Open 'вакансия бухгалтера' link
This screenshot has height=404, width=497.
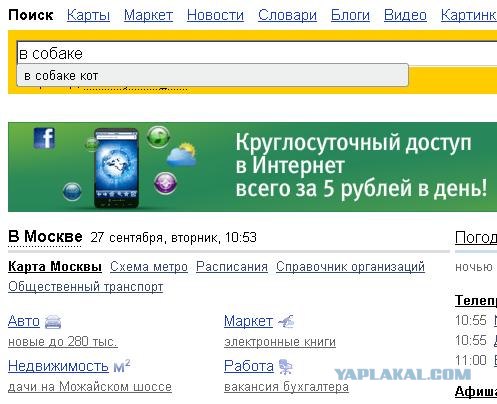(286, 387)
